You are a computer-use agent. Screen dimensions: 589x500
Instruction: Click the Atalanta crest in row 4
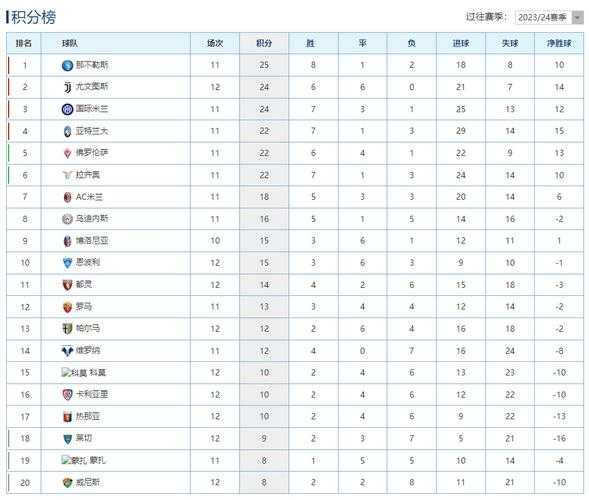(68, 131)
